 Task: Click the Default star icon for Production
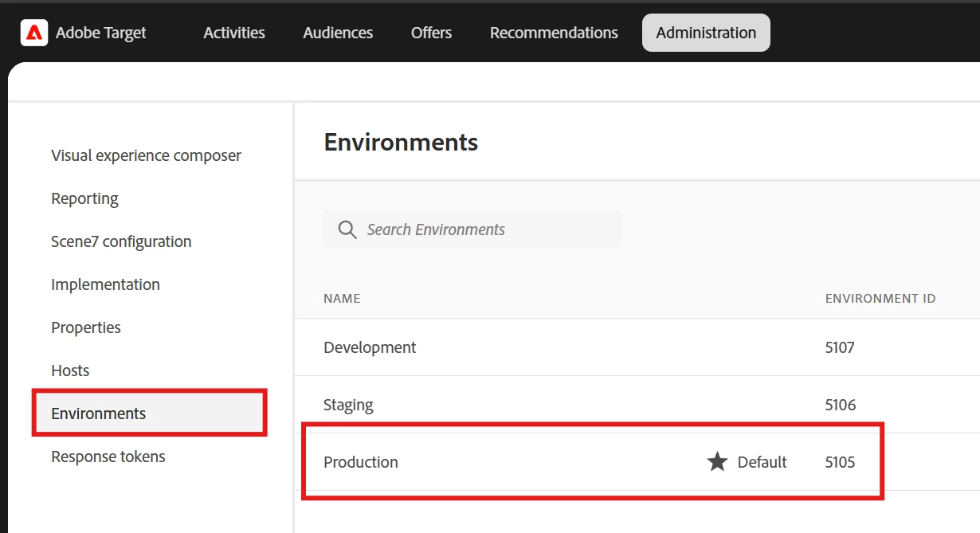pyautogui.click(x=717, y=462)
